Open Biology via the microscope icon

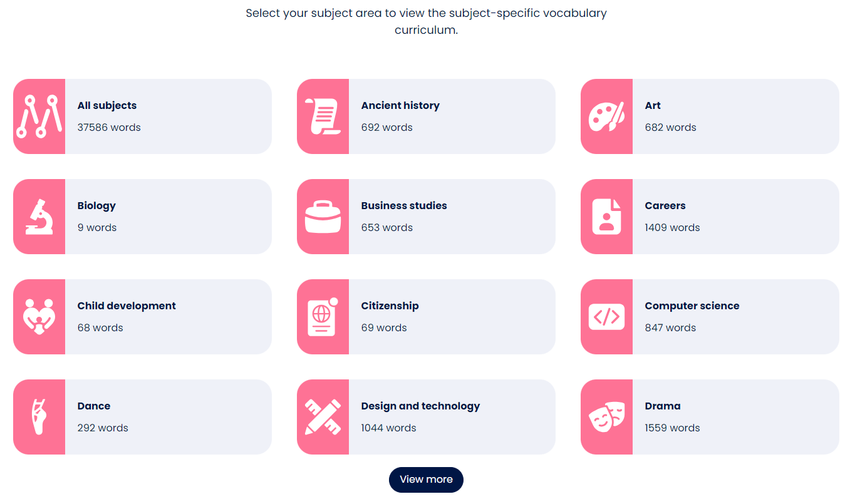pos(39,217)
